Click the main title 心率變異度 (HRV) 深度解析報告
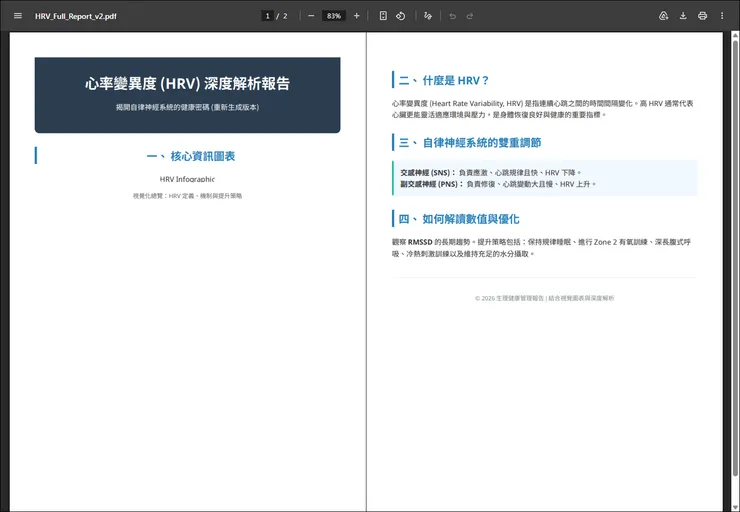The height and width of the screenshot is (512, 740). pos(187,84)
